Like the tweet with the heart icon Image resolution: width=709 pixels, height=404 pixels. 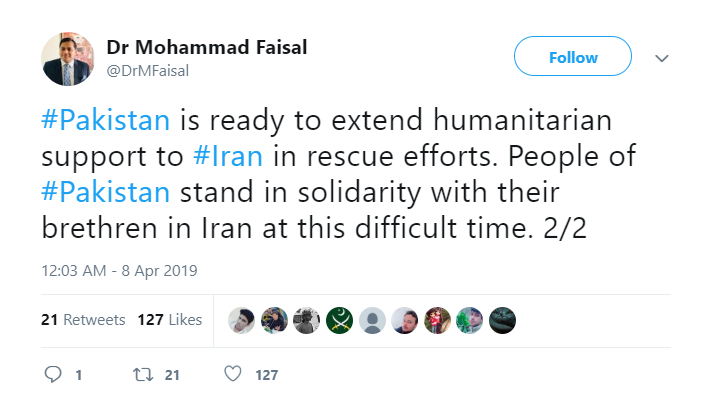(233, 375)
